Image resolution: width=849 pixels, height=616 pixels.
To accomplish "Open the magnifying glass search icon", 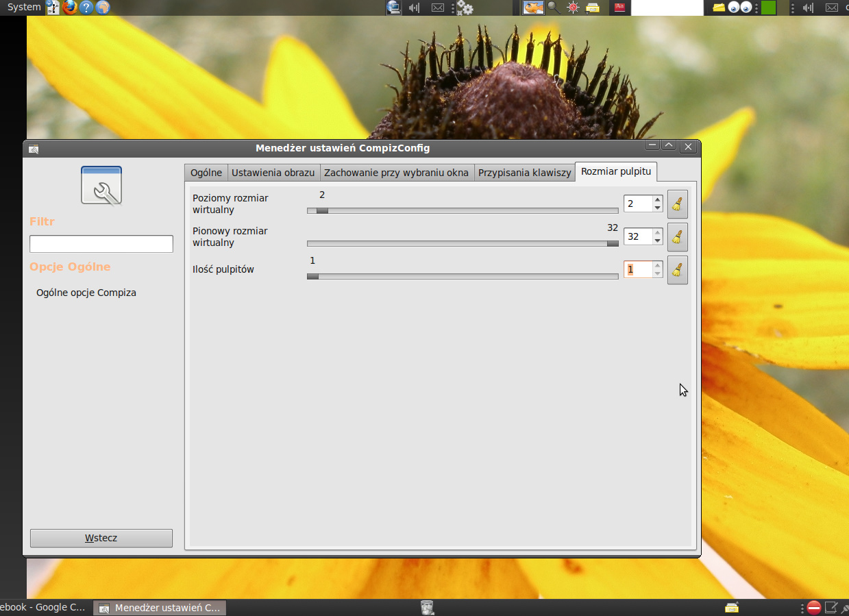I will pos(554,8).
